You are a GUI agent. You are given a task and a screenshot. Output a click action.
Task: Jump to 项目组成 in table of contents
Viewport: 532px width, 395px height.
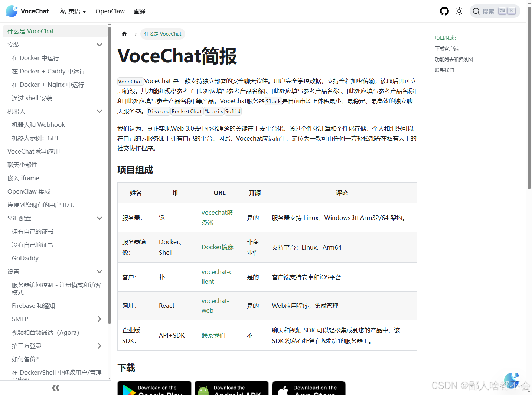445,38
